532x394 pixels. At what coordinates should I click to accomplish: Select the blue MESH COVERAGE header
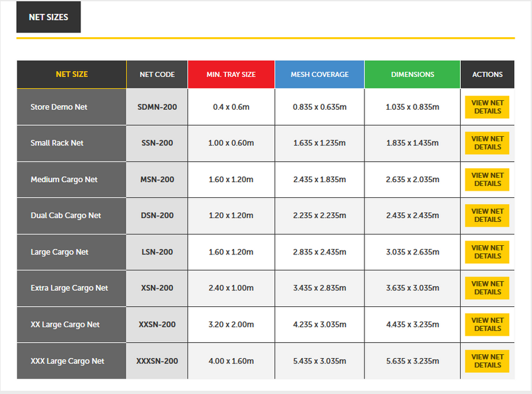320,74
